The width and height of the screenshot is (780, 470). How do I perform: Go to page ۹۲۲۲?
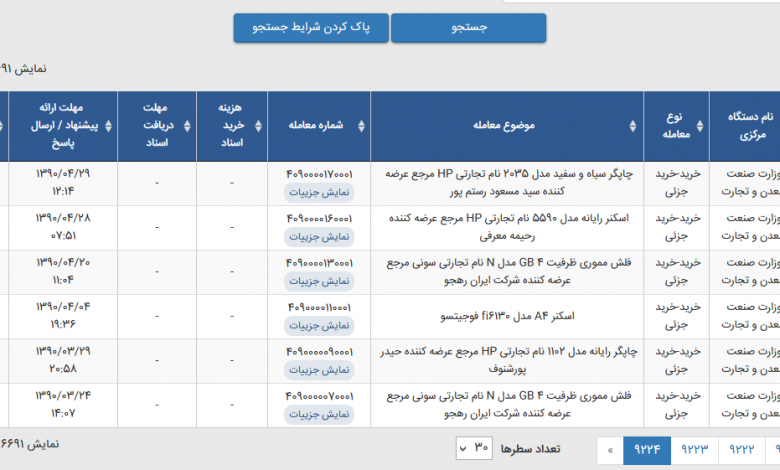742,450
